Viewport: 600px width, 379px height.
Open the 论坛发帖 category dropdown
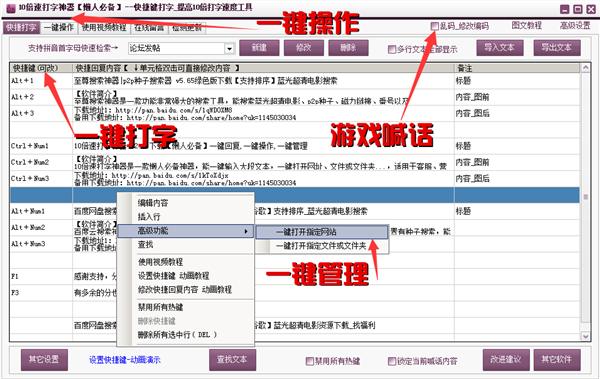[229, 49]
